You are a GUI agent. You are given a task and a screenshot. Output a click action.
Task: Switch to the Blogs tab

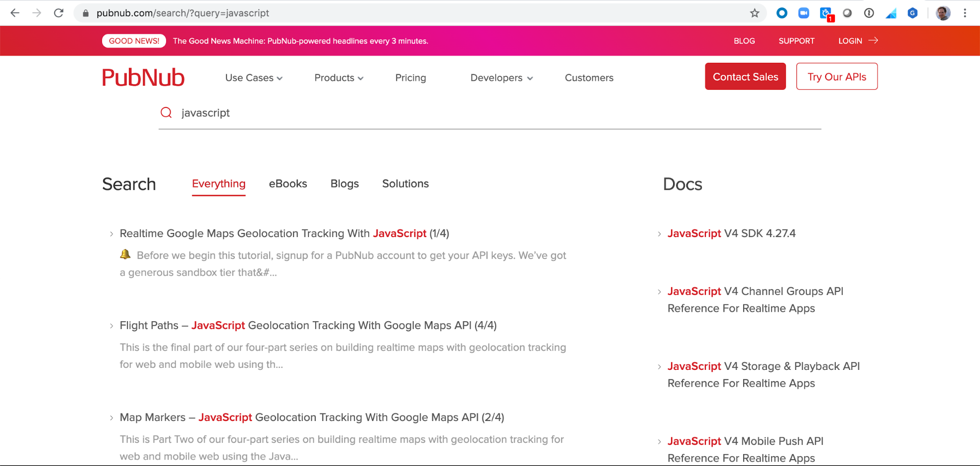click(x=345, y=184)
